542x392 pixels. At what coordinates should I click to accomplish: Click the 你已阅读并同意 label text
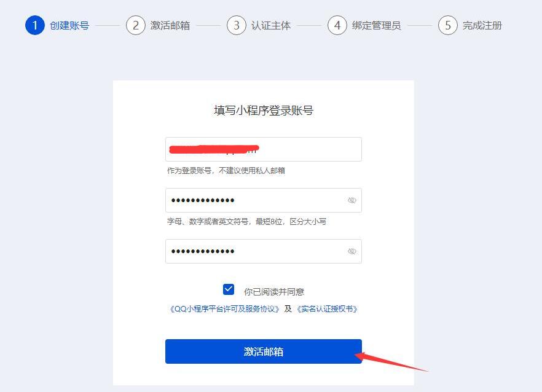click(274, 292)
